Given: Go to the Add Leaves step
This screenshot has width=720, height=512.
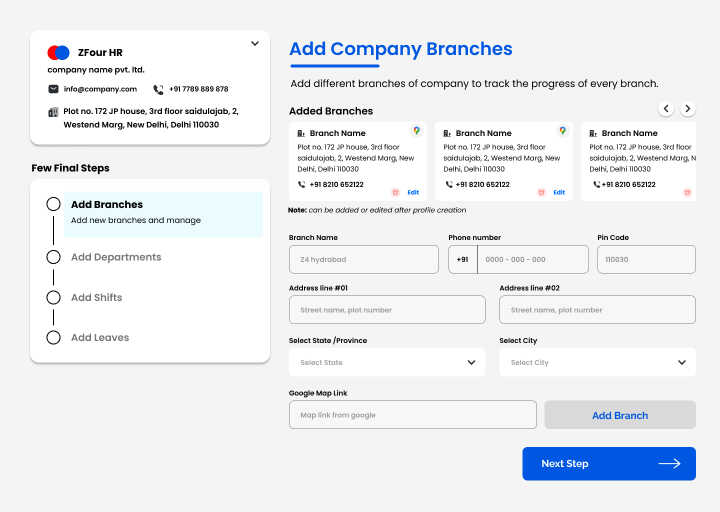Looking at the screenshot, I should point(99,338).
